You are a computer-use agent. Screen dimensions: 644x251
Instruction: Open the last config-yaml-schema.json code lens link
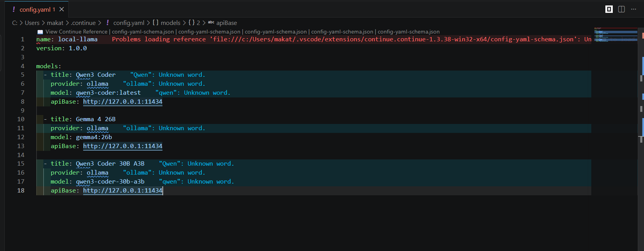tap(408, 32)
